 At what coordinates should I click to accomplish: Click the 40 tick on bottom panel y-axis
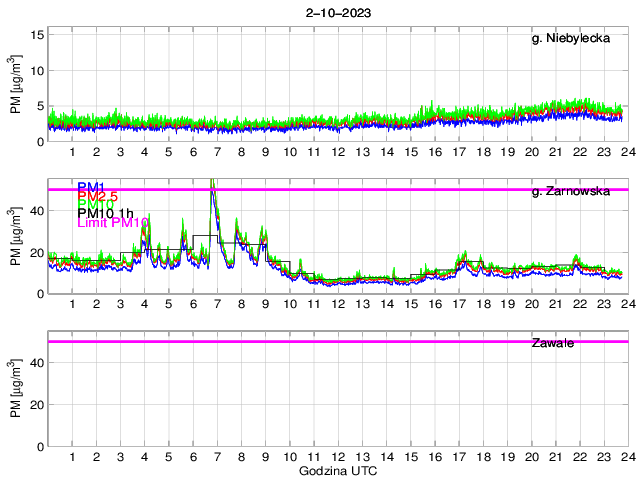coord(37,362)
